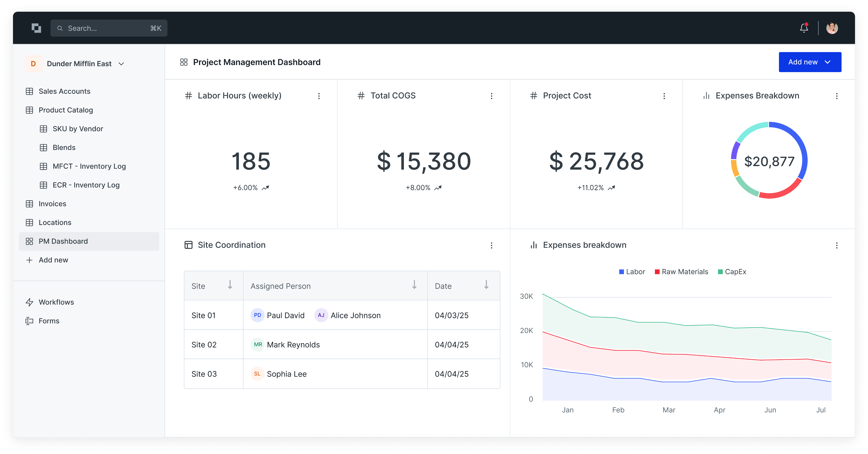Open the user profile avatar

coord(832,28)
